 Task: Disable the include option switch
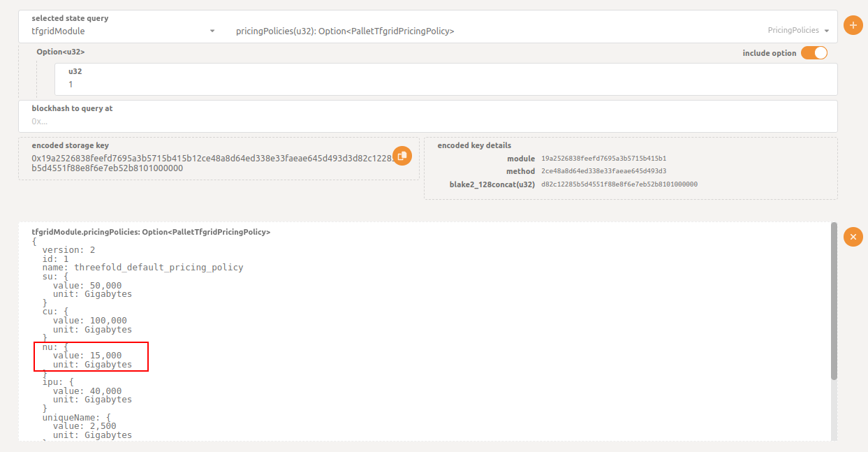pos(814,53)
